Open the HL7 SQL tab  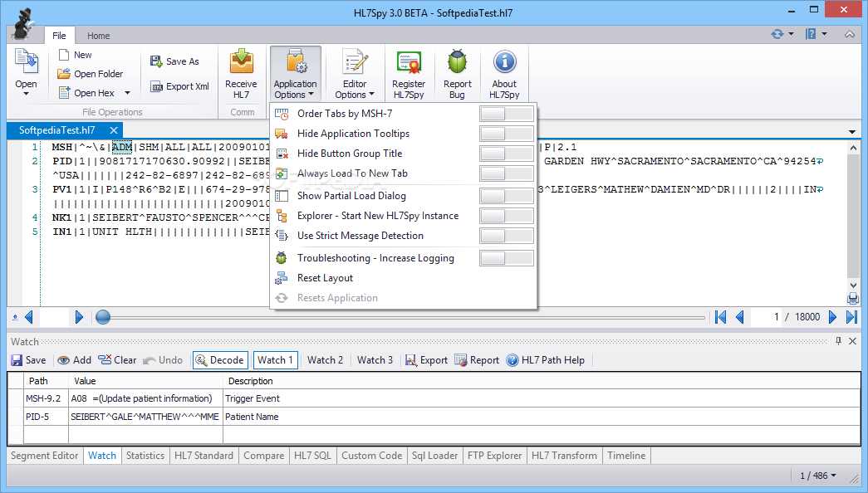[312, 456]
